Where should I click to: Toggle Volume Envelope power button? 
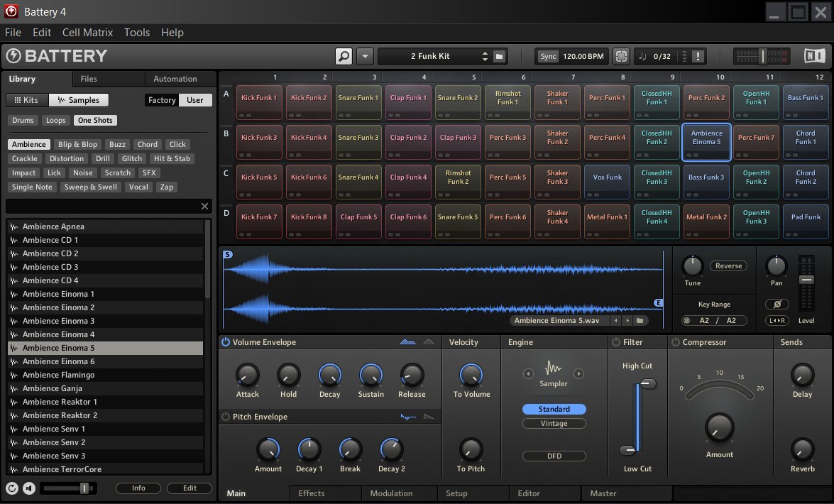click(x=226, y=342)
